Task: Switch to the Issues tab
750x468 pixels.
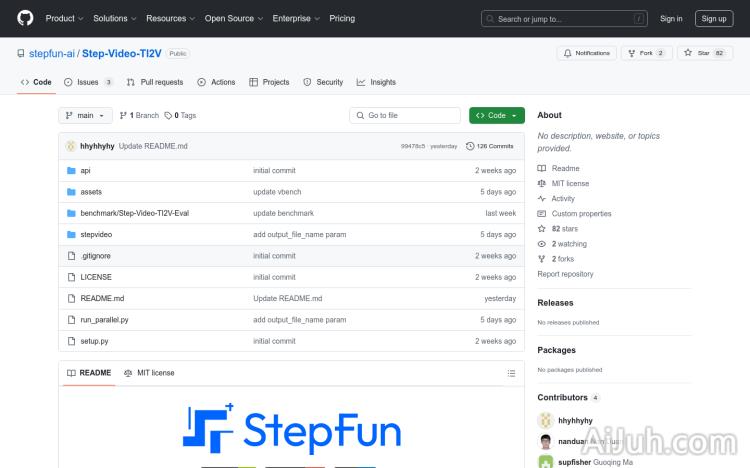Action: 88,82
